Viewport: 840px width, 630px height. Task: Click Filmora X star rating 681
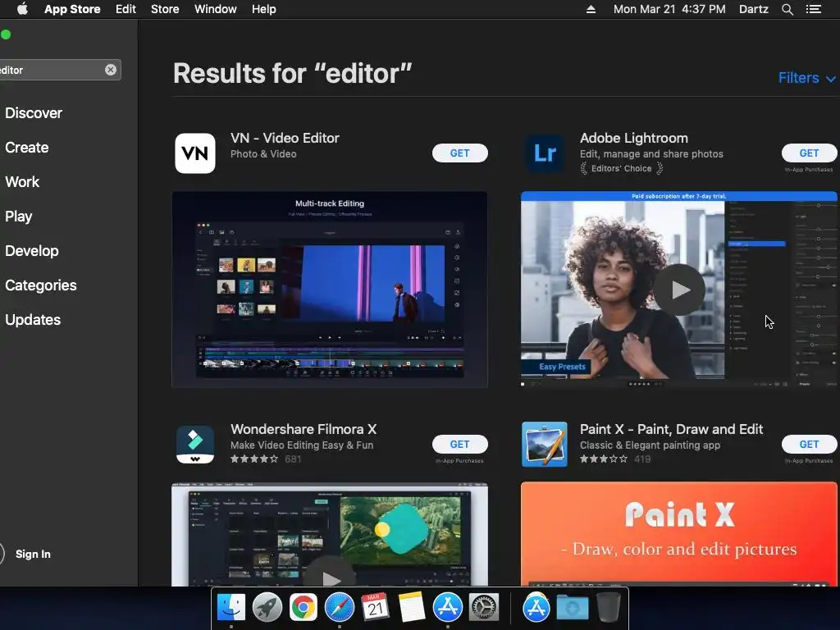click(266, 459)
